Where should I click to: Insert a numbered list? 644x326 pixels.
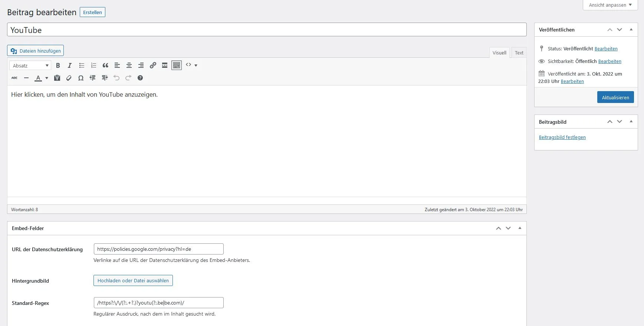(x=93, y=66)
